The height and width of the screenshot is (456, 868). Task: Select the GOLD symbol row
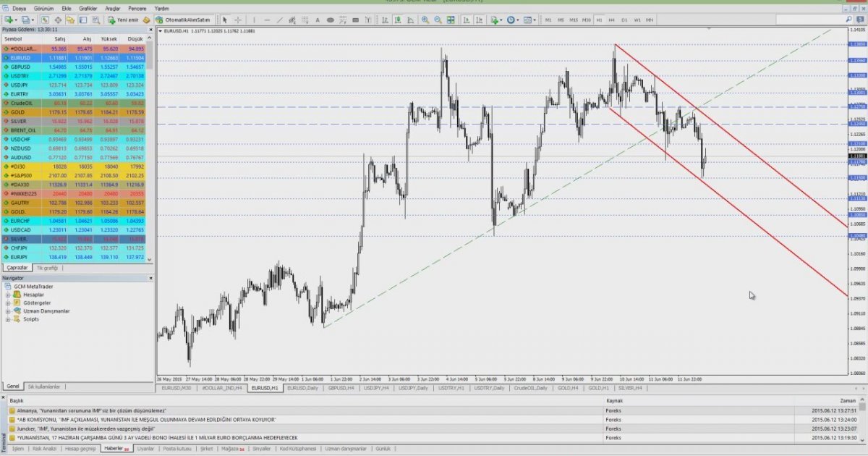click(x=73, y=112)
